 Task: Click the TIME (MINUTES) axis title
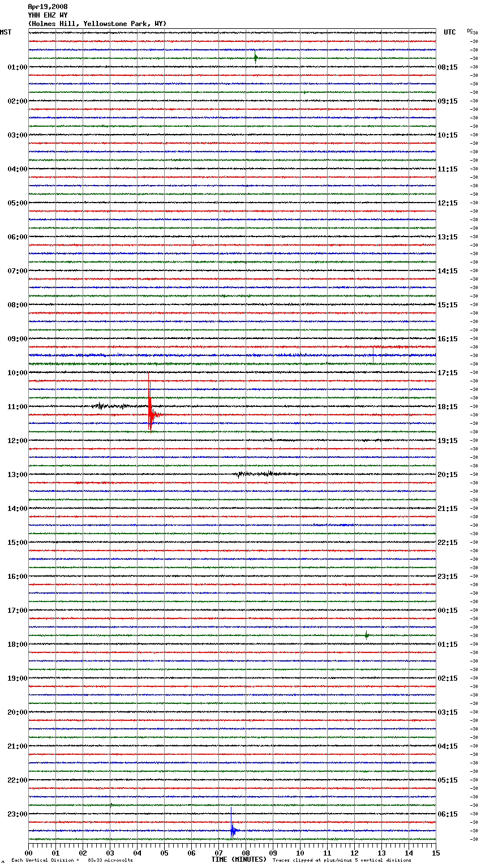239,860
